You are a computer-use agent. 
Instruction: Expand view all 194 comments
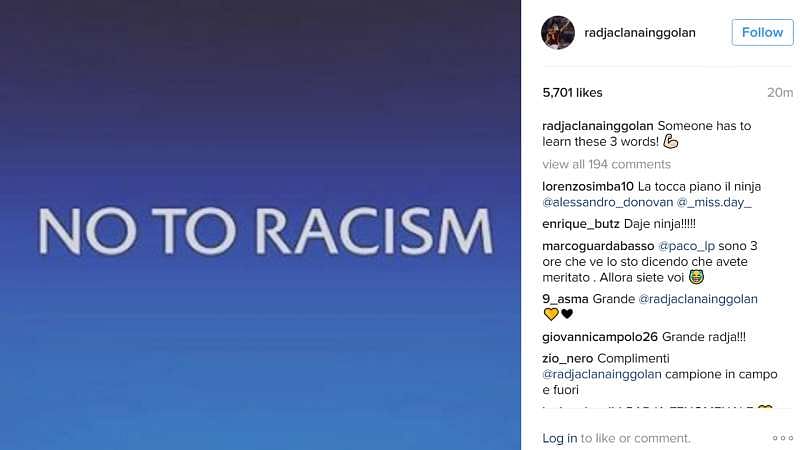[x=606, y=164]
